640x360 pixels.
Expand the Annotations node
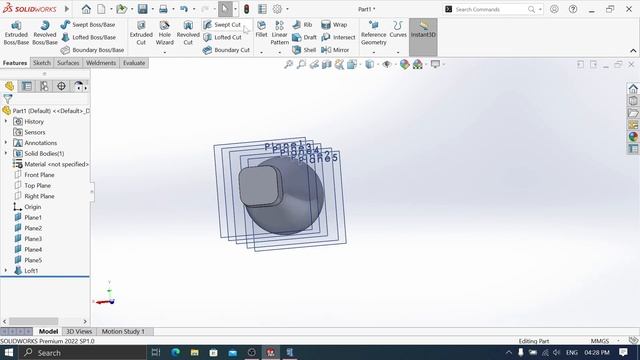click(x=6, y=142)
